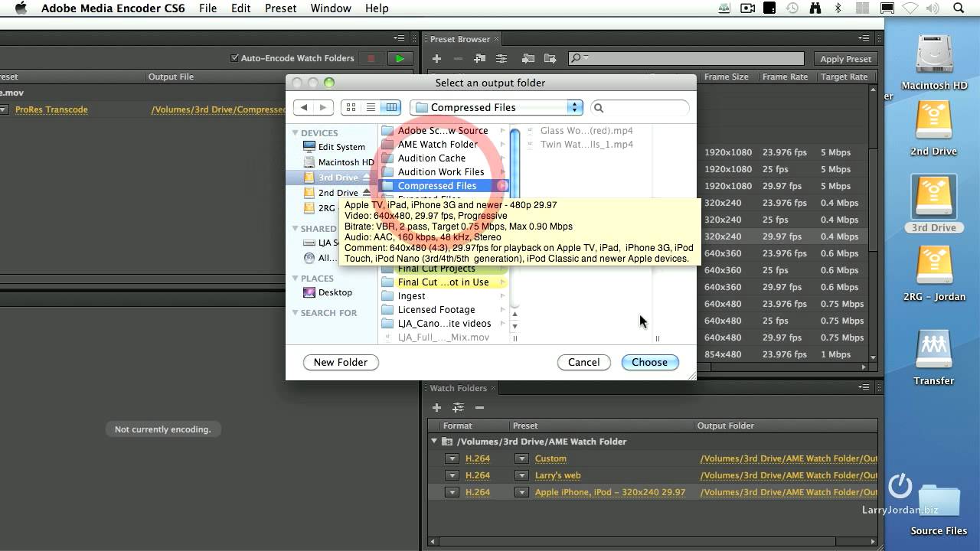Click the Larry's web preset link
This screenshot has width=980, height=551.
pos(557,475)
